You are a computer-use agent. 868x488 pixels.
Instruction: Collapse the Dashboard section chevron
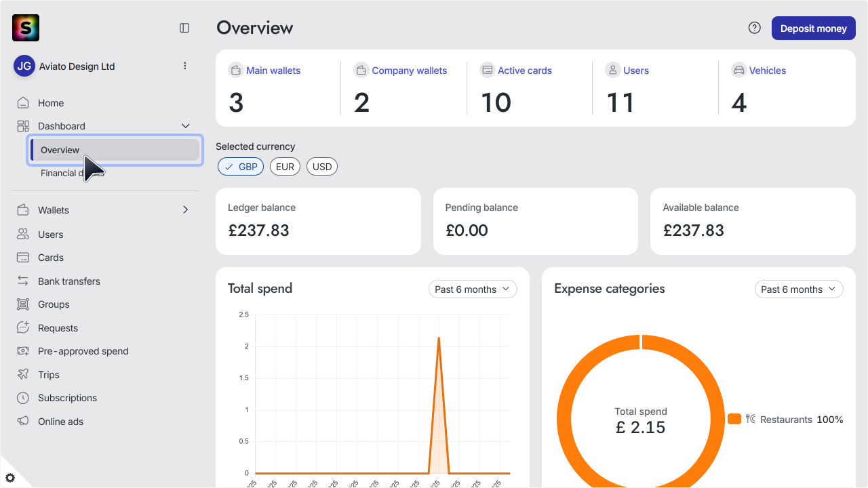point(186,126)
